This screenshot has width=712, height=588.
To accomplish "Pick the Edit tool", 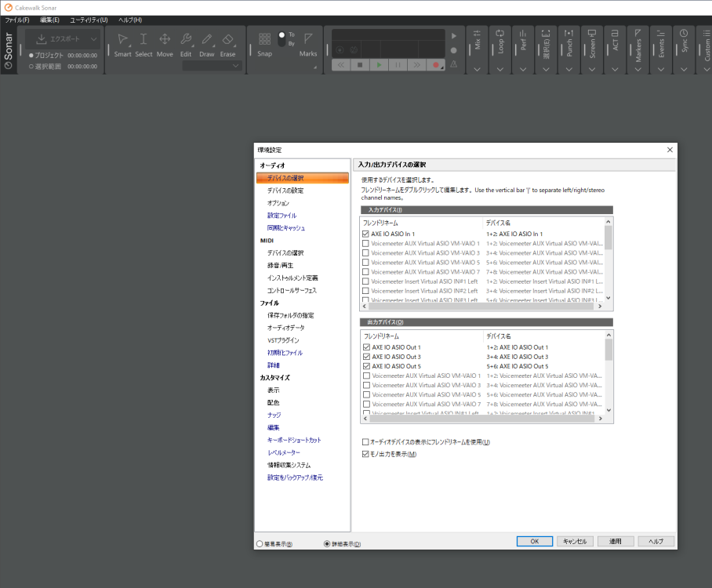I will [x=186, y=45].
